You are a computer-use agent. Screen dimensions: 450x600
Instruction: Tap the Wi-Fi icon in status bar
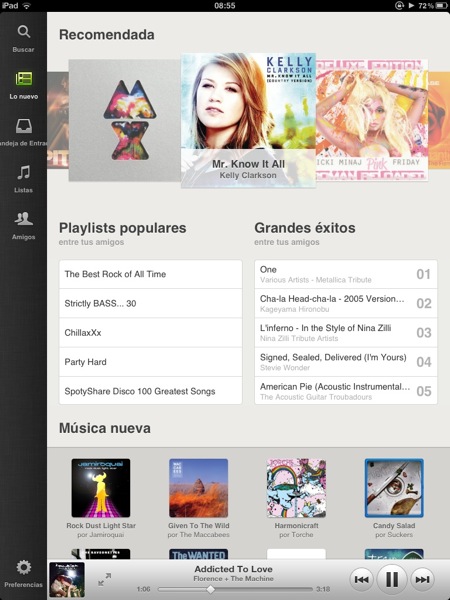(x=26, y=5)
